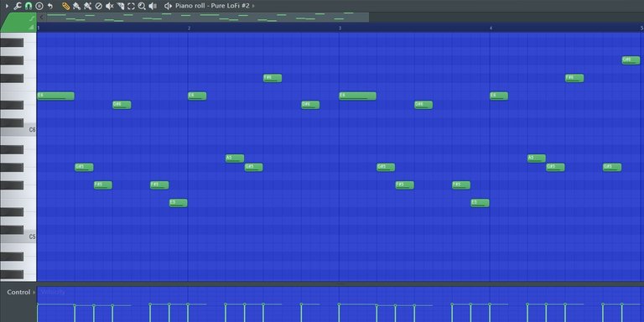Screen dimensions: 644x322
Task: Open piano roll options menu arrow
Action: click(x=6, y=6)
